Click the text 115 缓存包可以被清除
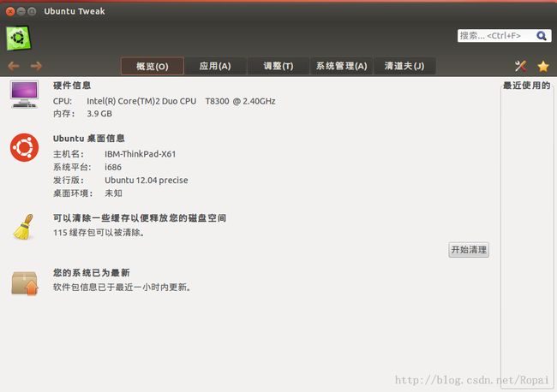The height and width of the screenshot is (392, 557). (x=99, y=233)
